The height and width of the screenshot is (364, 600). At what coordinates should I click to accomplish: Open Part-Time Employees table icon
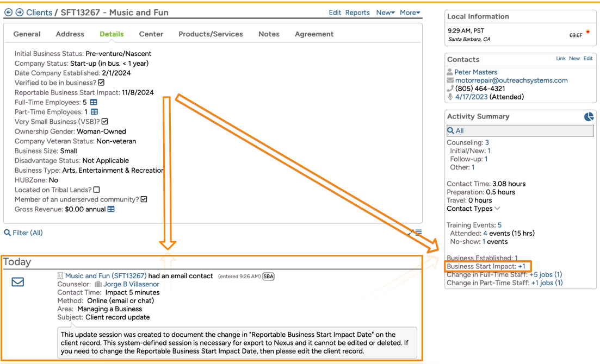tap(94, 112)
